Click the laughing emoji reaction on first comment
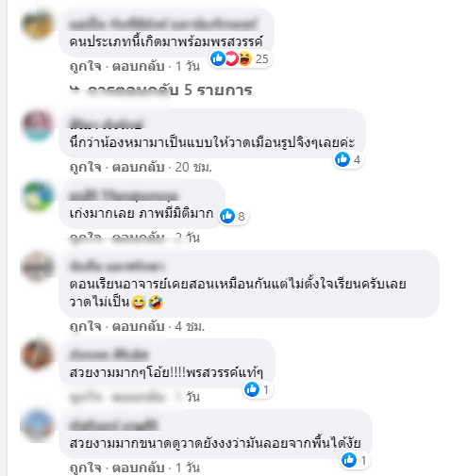 (x=245, y=58)
